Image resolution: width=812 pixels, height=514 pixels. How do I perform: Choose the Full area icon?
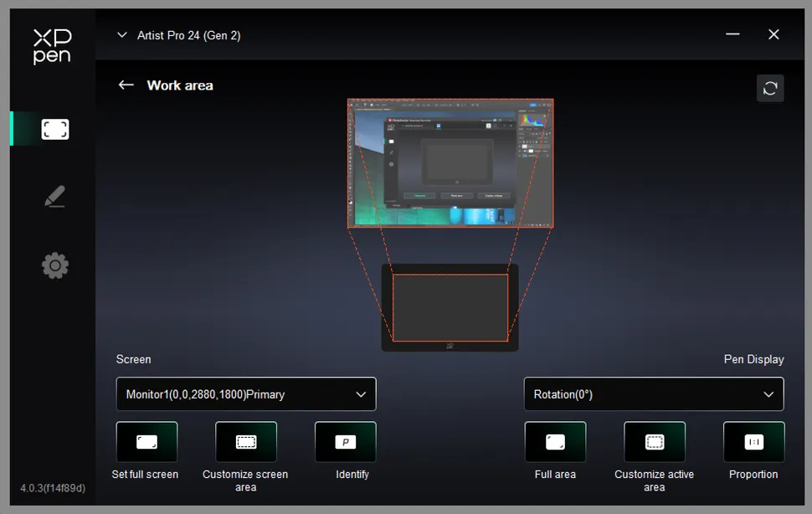555,442
